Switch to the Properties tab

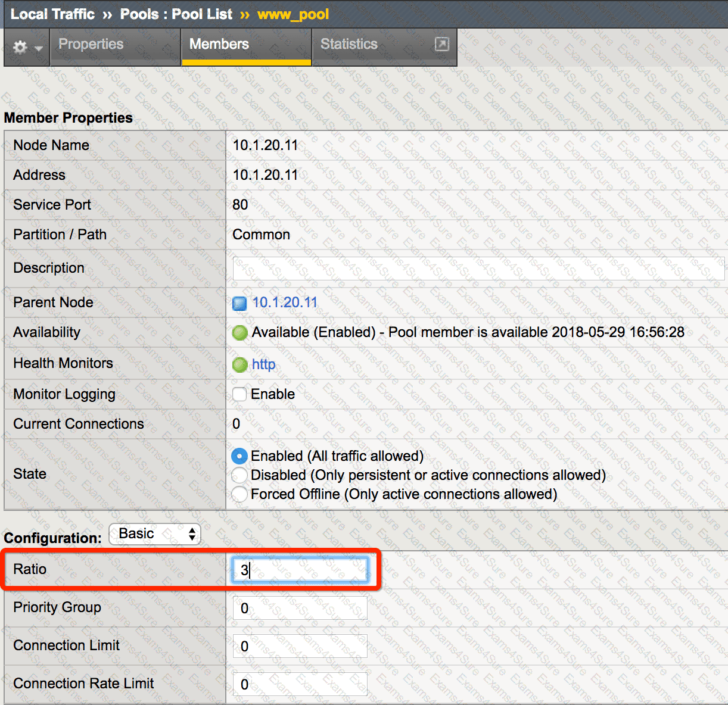(91, 44)
